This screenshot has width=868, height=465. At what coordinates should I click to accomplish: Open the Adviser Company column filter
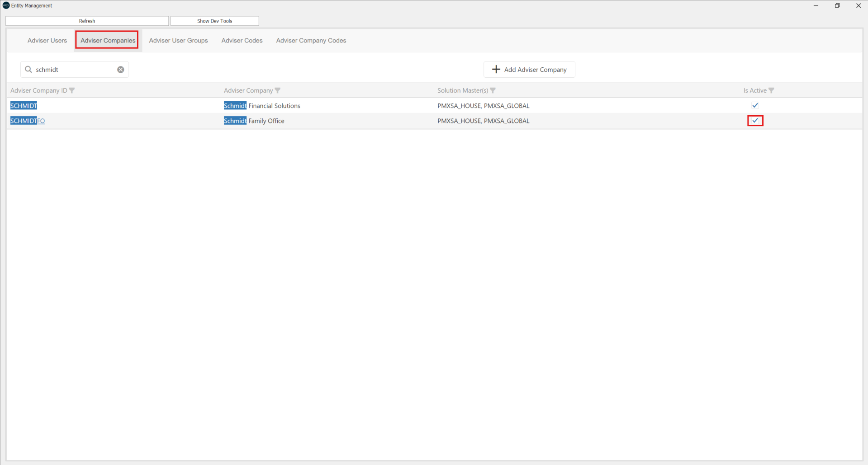point(278,90)
